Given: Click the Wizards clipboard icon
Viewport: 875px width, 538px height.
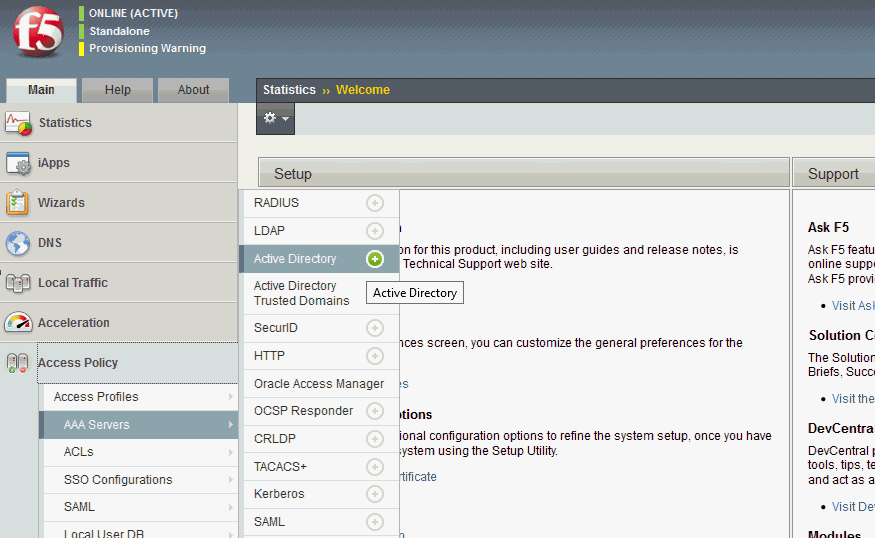Looking at the screenshot, I should 18,203.
